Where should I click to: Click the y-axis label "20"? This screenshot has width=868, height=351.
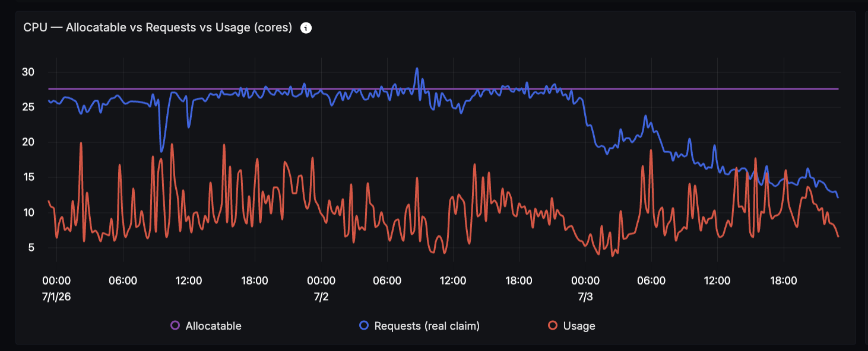click(x=28, y=142)
